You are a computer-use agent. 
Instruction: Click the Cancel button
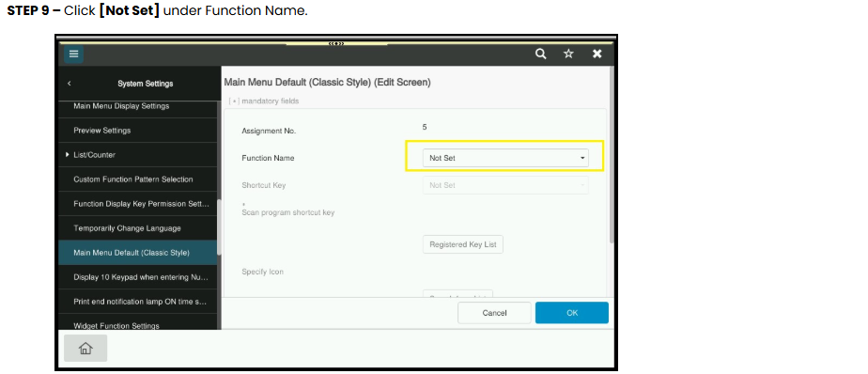point(494,313)
